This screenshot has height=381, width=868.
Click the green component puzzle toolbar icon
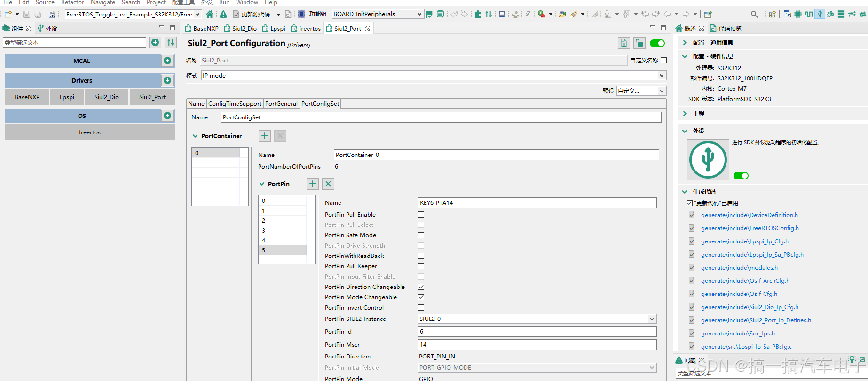477,14
